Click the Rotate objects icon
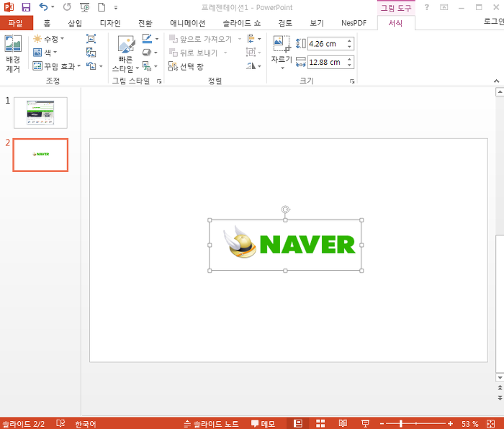The height and width of the screenshot is (429, 504). pos(251,66)
